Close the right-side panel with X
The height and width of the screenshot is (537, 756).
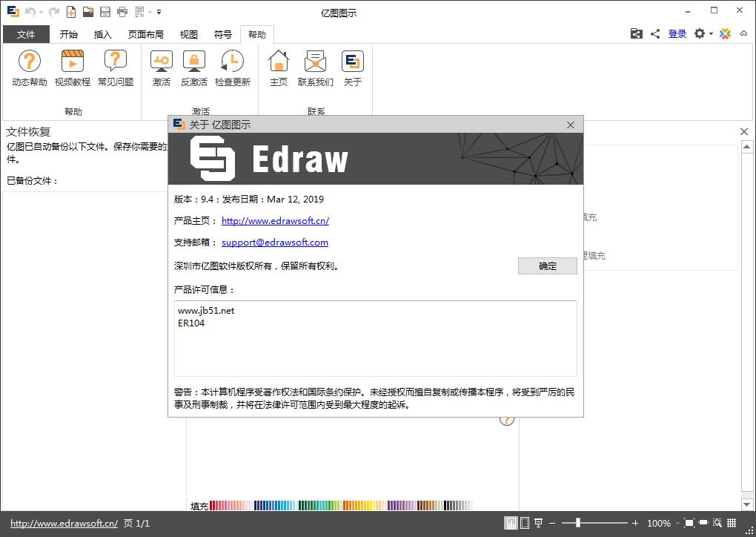tap(744, 132)
